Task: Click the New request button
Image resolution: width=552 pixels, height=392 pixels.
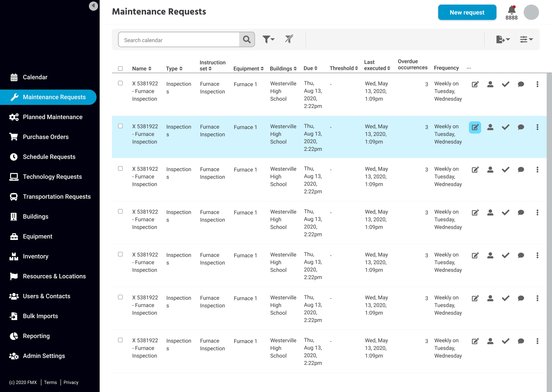Action: (467, 12)
